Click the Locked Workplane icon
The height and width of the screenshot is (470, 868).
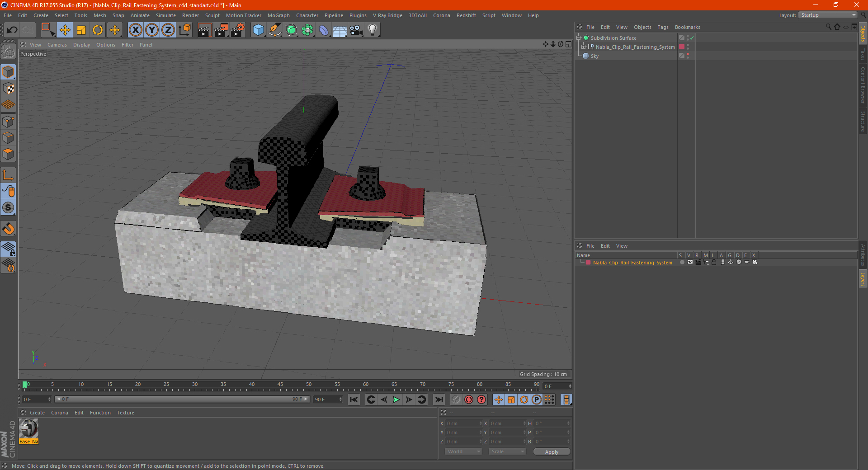(8, 249)
